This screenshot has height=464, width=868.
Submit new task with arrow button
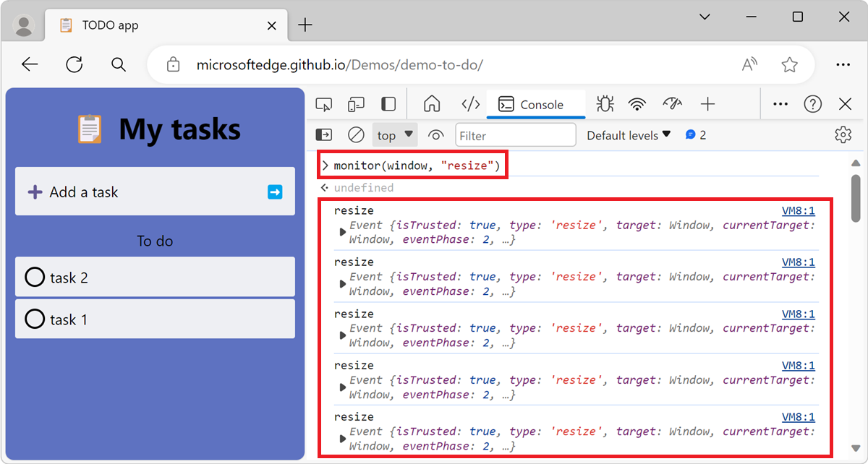click(x=275, y=192)
